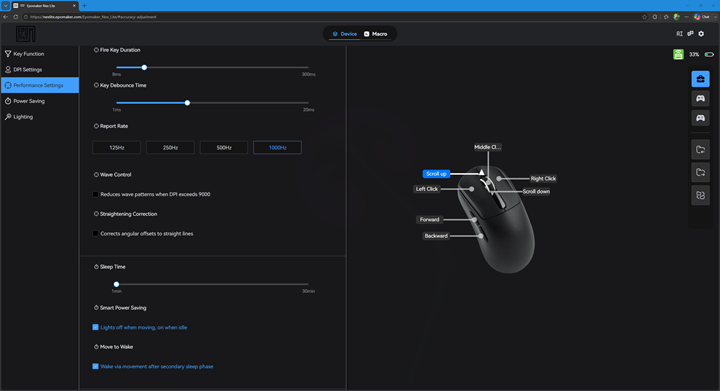Open the browser extensions icon
Viewport: 720px width, 391px height.
click(655, 17)
